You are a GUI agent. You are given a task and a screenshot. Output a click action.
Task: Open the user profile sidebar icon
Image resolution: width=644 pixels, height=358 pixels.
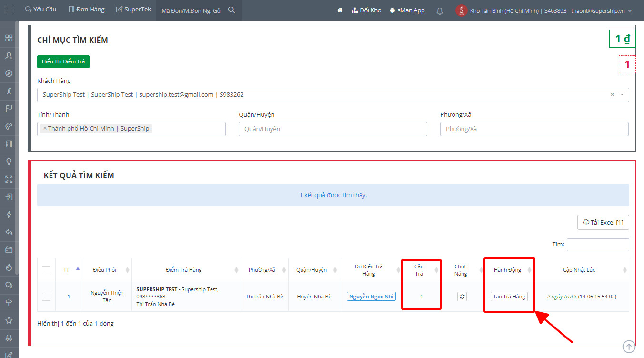(9, 56)
